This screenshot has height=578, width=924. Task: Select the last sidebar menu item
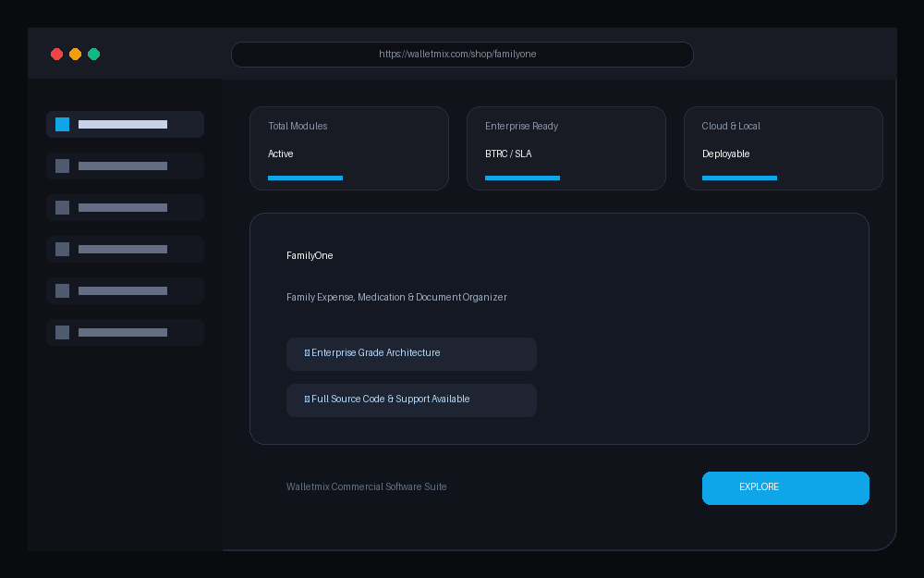[125, 333]
